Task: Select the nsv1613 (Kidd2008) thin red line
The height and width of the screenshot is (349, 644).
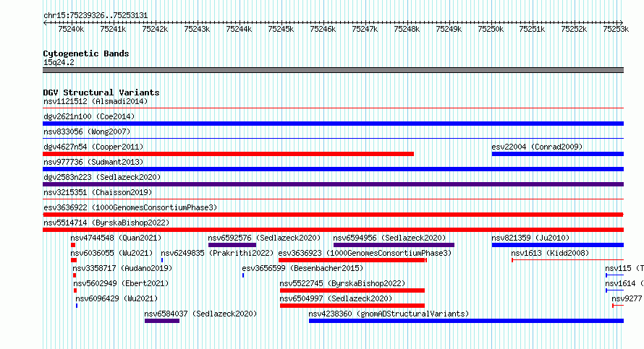Action: coord(567,260)
